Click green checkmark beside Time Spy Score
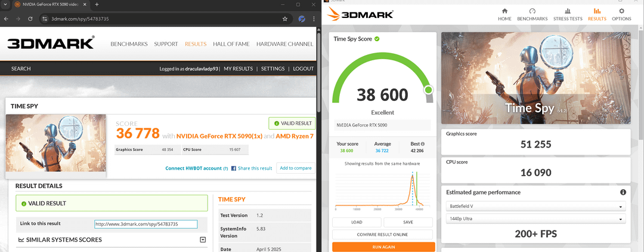Image resolution: width=644 pixels, height=252 pixels. pyautogui.click(x=377, y=39)
